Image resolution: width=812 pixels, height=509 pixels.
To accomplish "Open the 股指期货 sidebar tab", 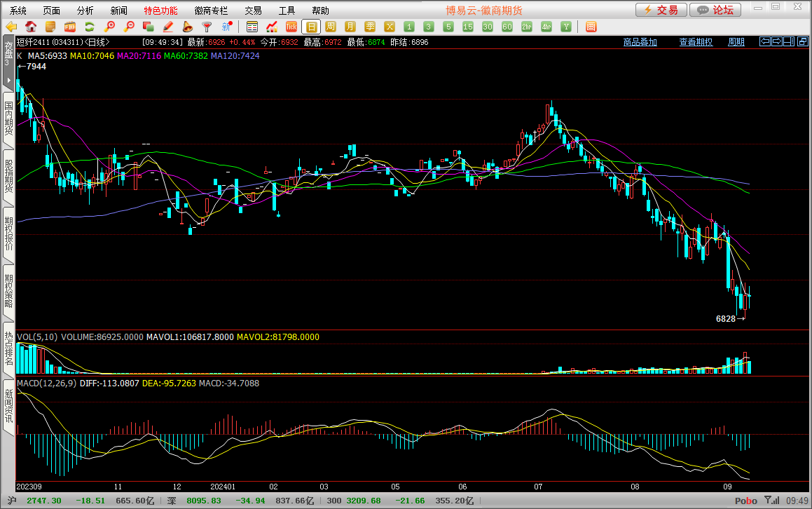I will (x=8, y=176).
